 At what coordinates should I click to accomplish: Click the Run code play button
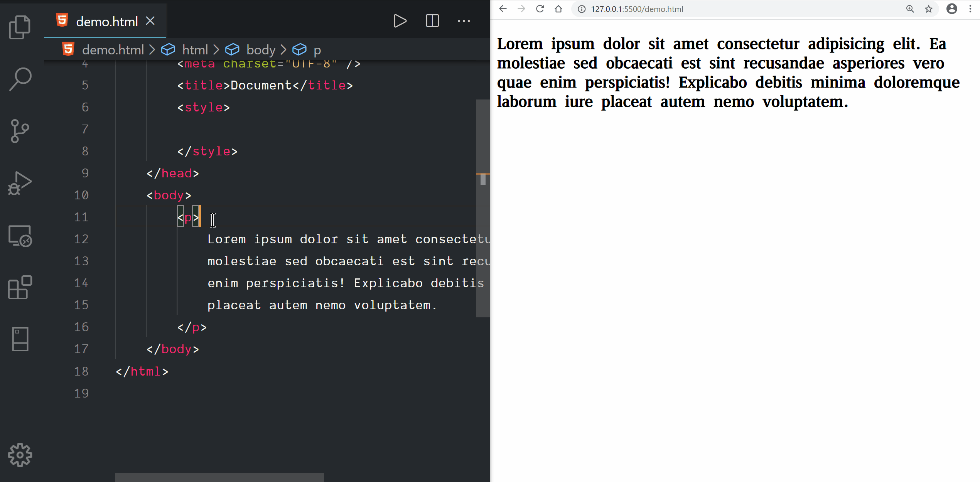point(400,21)
